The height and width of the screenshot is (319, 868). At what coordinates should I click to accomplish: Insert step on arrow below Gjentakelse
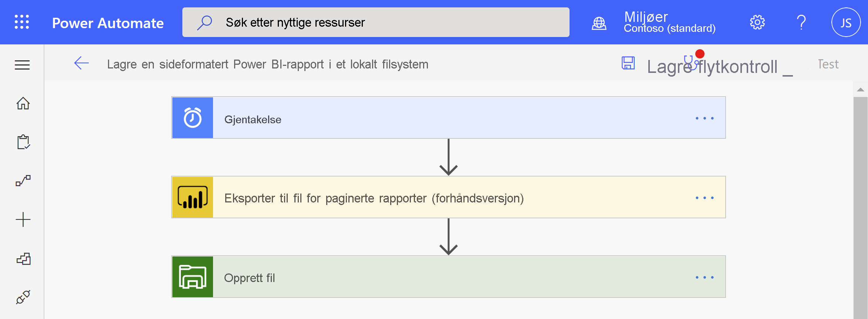click(449, 157)
